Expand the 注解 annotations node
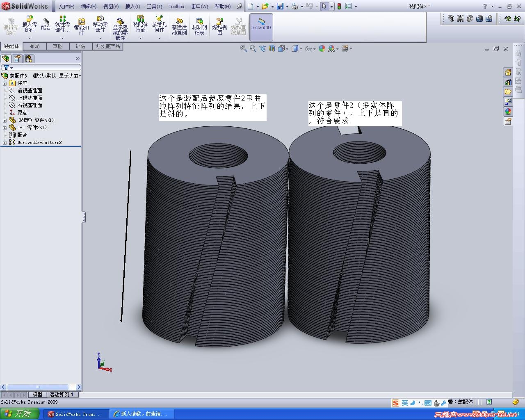 pos(5,83)
